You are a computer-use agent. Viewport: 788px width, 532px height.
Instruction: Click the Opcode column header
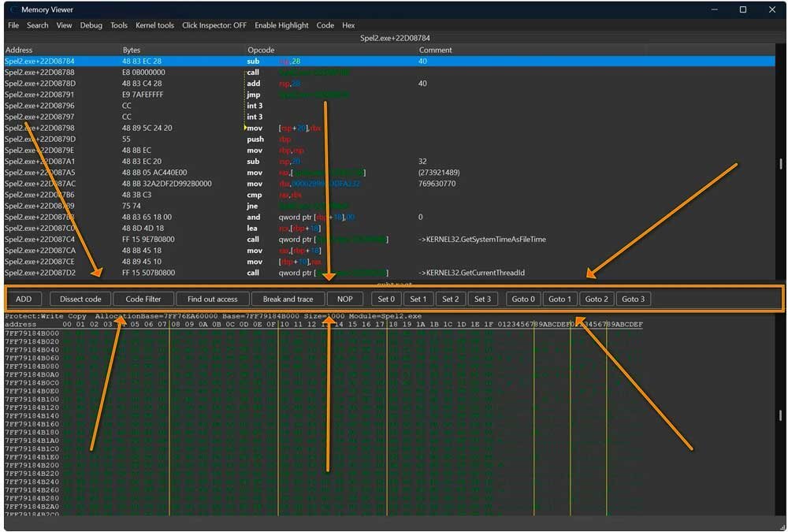click(261, 50)
